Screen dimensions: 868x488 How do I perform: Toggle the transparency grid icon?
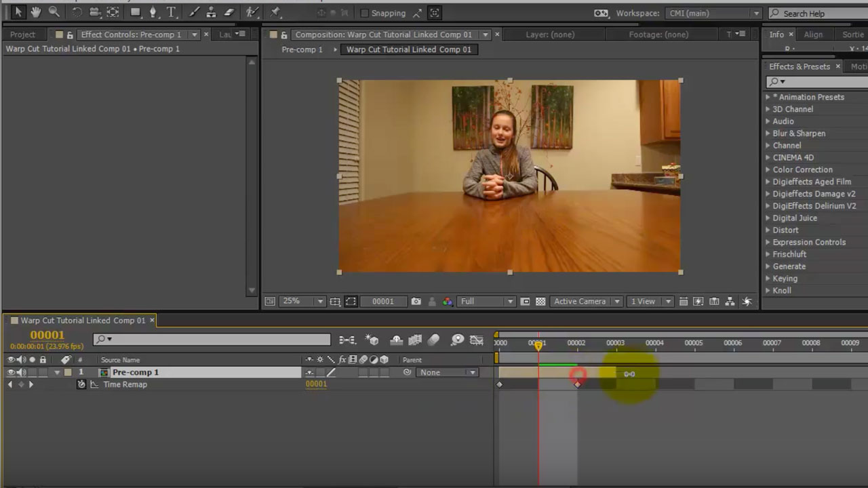coord(540,302)
